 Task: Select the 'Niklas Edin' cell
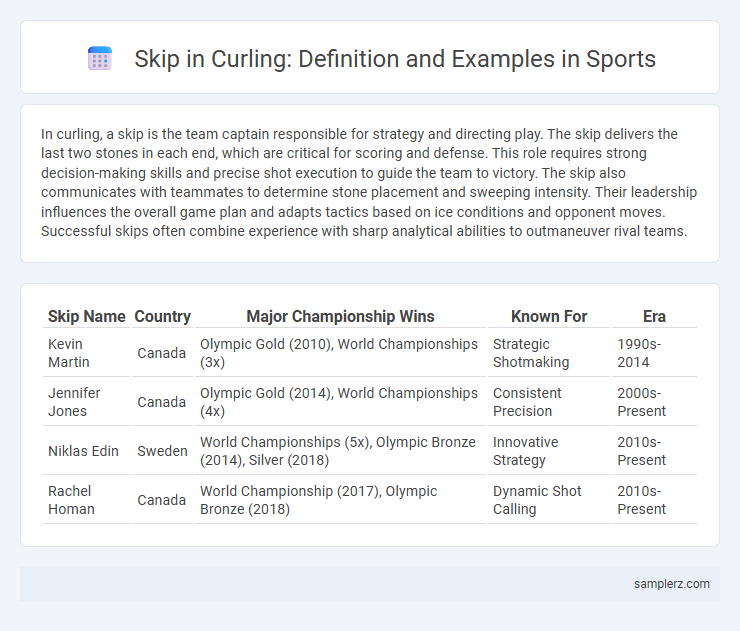click(86, 451)
